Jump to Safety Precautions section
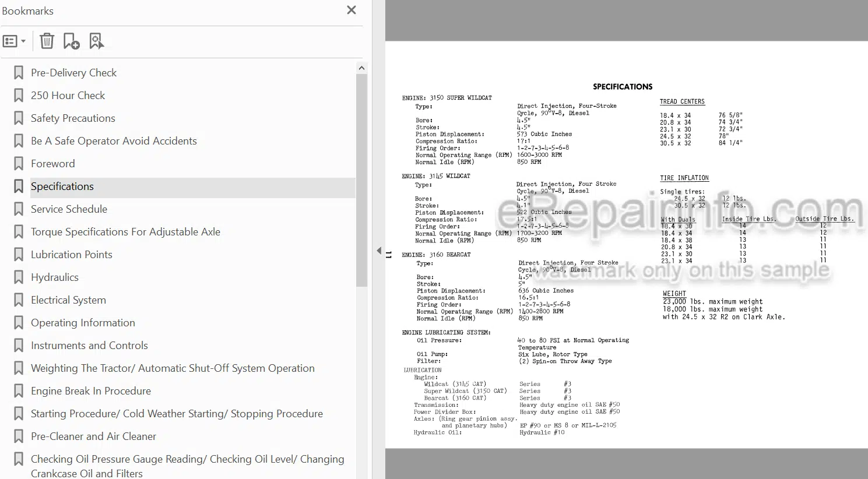This screenshot has width=868, height=479. (x=73, y=118)
